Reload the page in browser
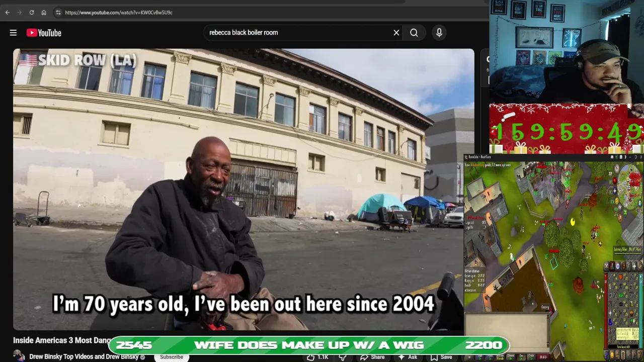Viewport: 644px width, 362px height. [x=32, y=13]
